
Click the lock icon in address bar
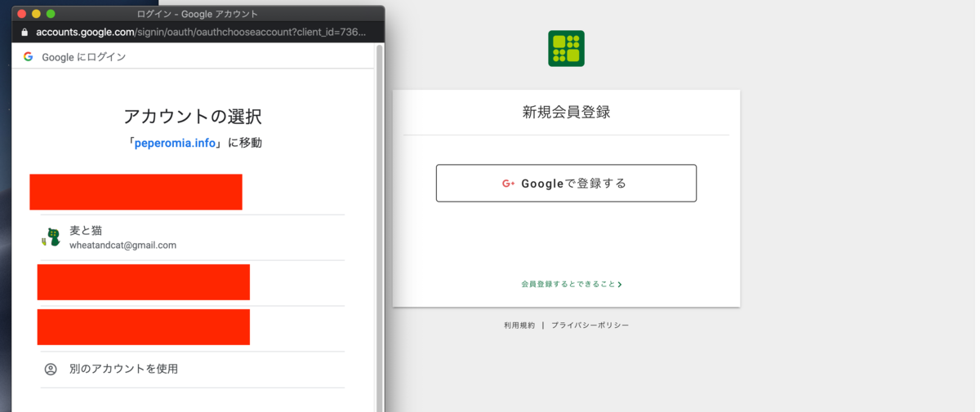pos(24,32)
